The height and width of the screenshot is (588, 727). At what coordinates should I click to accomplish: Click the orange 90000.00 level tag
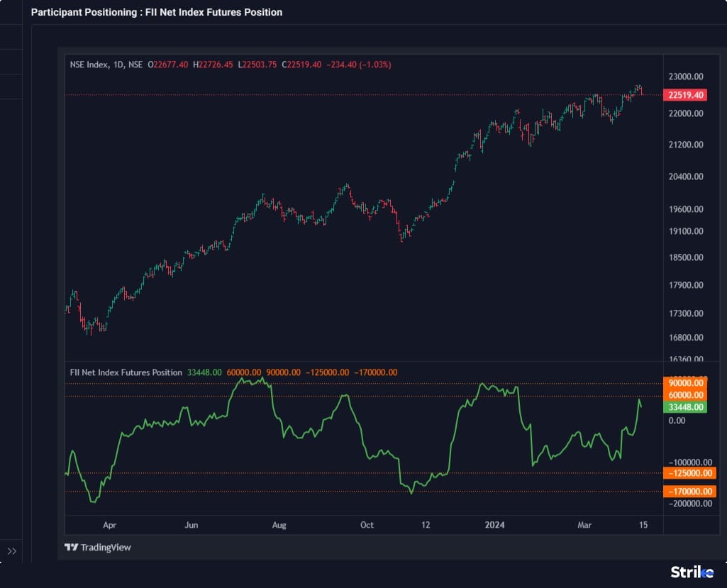686,383
